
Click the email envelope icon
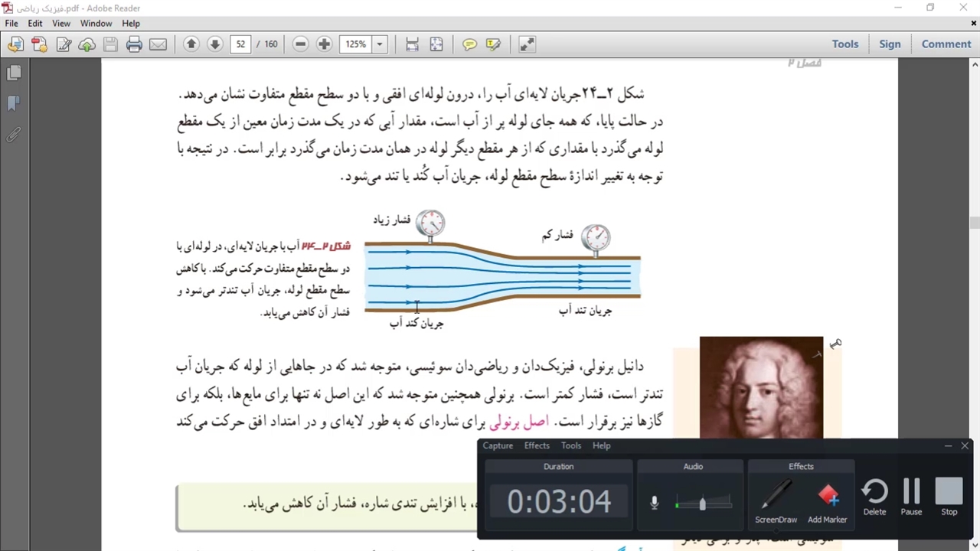[158, 44]
